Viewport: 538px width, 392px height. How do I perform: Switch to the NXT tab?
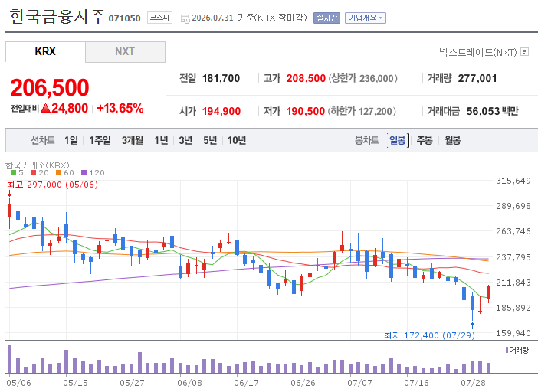125,52
